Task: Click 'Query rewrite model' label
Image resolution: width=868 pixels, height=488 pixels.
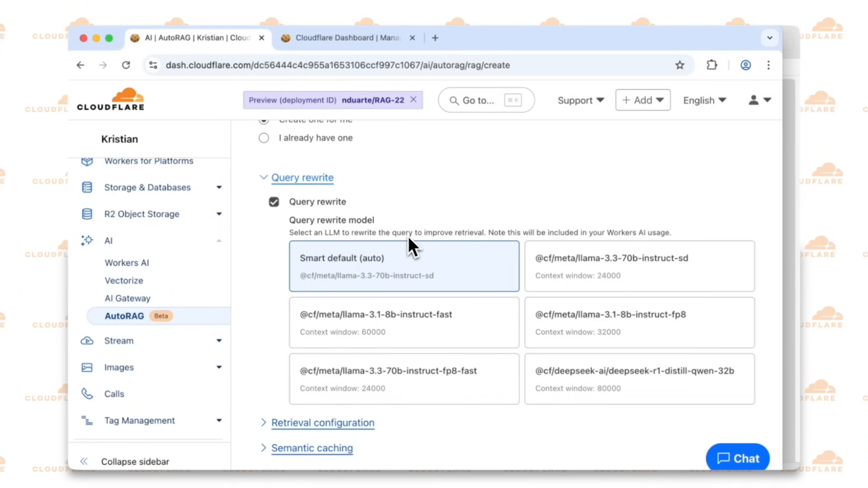Action: (x=332, y=220)
